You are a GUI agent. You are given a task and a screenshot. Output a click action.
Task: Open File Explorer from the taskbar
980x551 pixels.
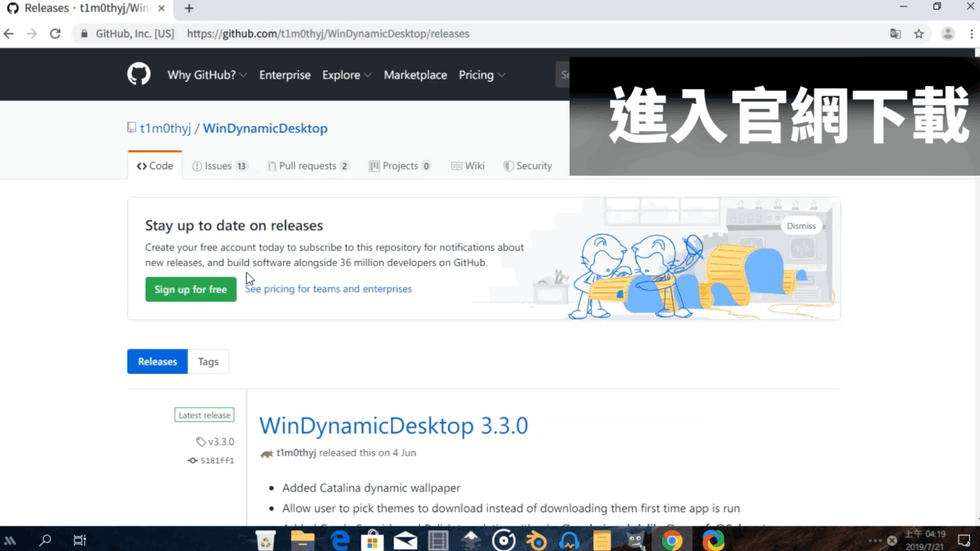pos(303,540)
